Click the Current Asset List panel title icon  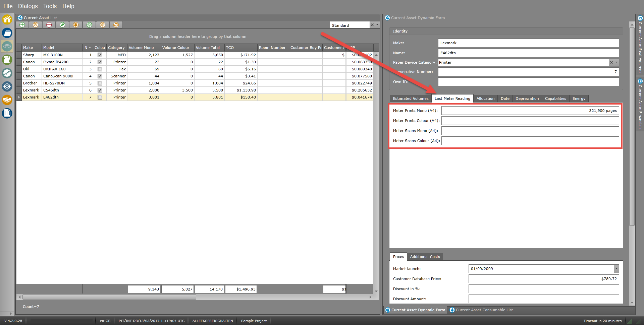click(20, 18)
